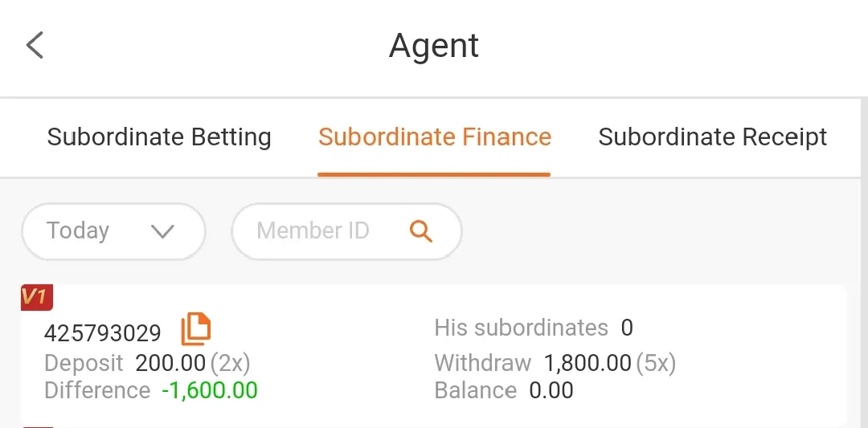868x428 pixels.
Task: Tap the Deposit 200.00 amount
Action: click(x=170, y=363)
